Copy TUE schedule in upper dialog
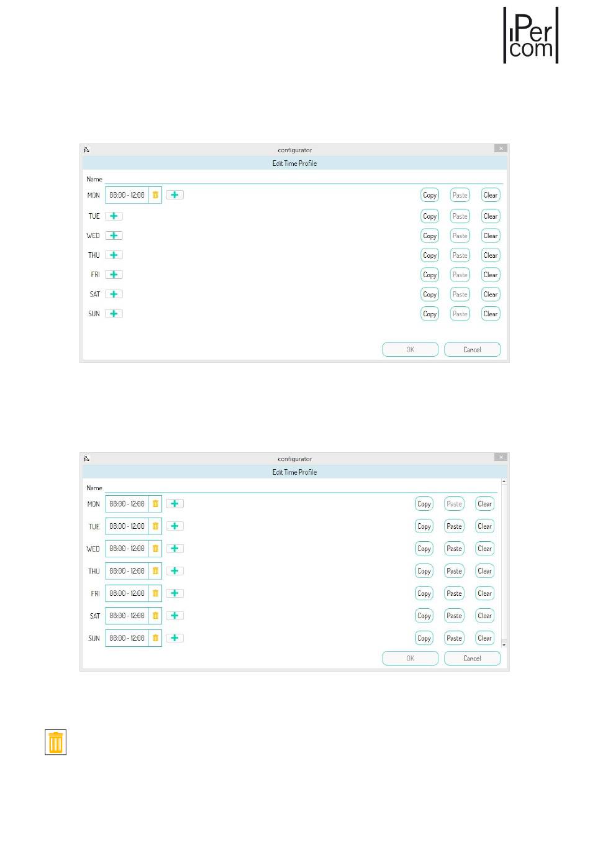The image size is (590, 868). coord(430,216)
